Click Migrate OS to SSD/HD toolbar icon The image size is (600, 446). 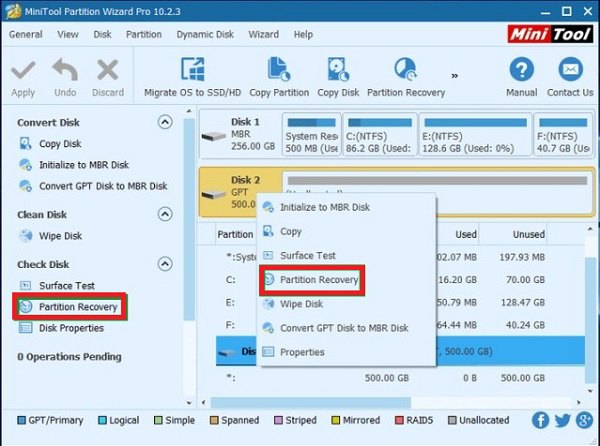pyautogui.click(x=192, y=70)
